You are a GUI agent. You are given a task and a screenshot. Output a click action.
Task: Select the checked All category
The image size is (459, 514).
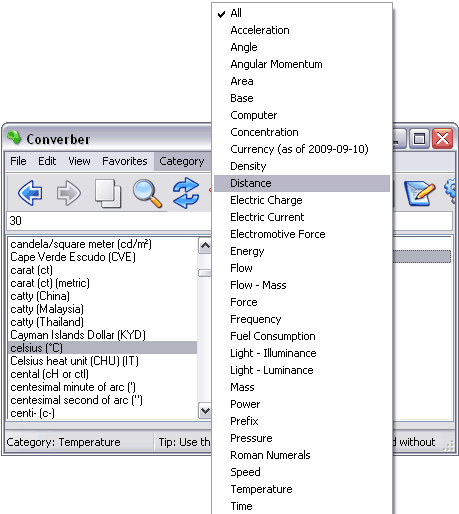coord(302,13)
